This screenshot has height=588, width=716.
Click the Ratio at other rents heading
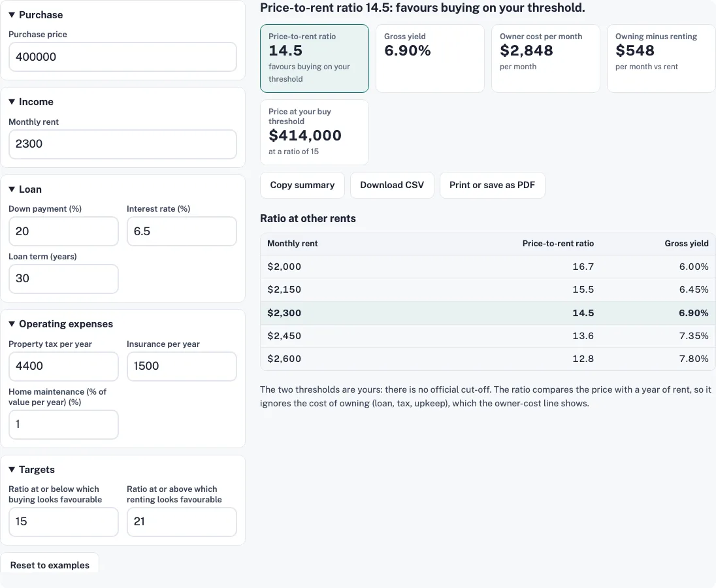(x=308, y=218)
